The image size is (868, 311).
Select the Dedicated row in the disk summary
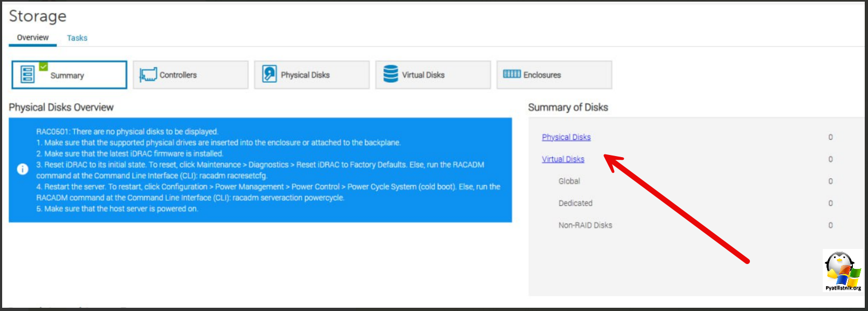575,203
